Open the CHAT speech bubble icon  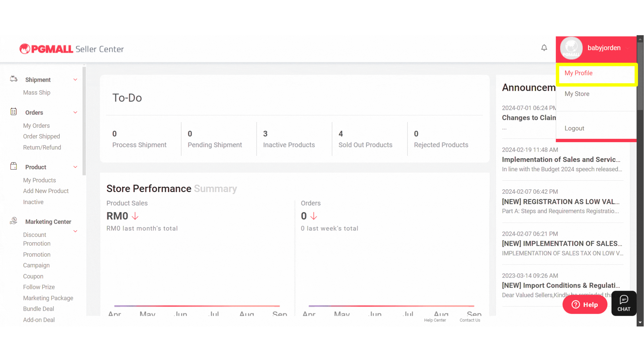coord(624,303)
